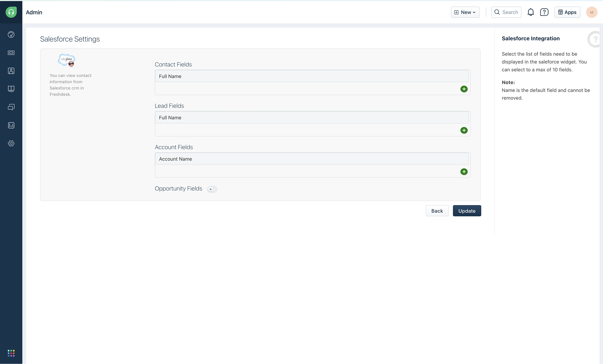Click the Back button

point(437,211)
